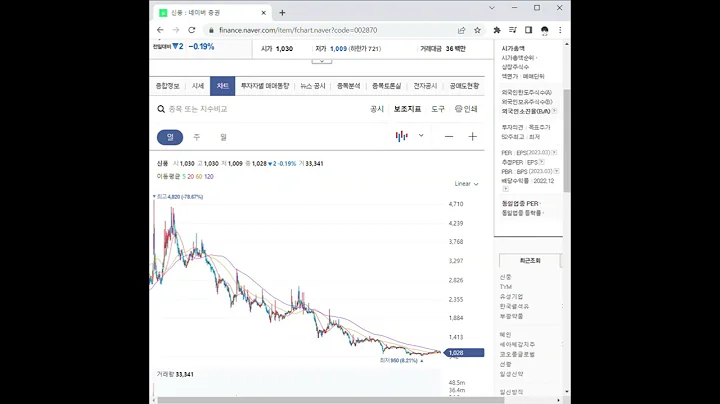Screen dimensions: 720x404
Task: Open the tab search chevron in title bar
Action: (x=492, y=8)
